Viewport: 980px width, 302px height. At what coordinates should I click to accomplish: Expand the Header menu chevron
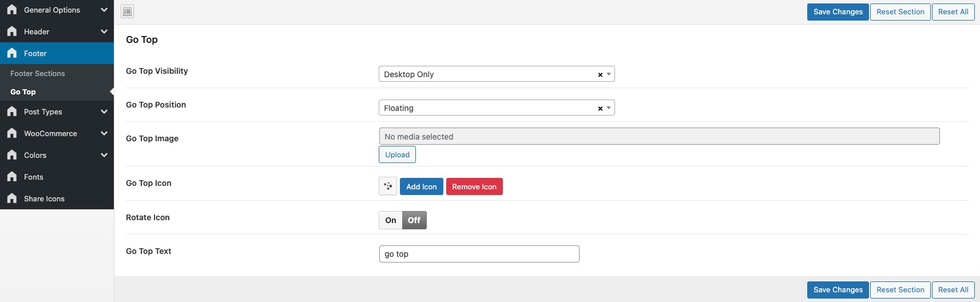click(x=104, y=31)
